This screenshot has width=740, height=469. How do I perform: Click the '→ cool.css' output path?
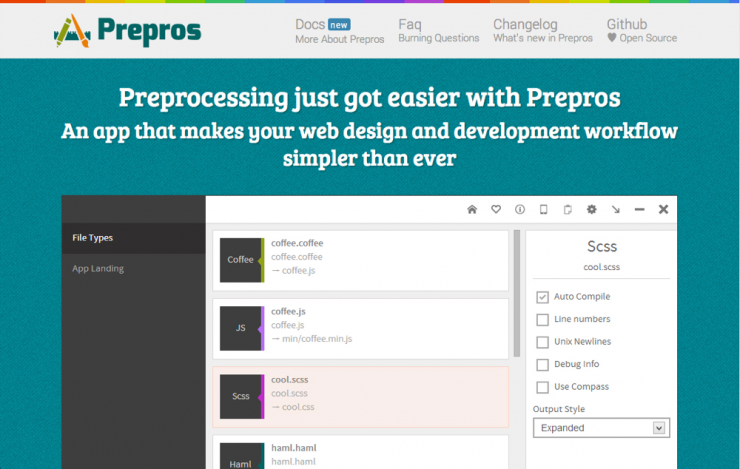click(293, 407)
